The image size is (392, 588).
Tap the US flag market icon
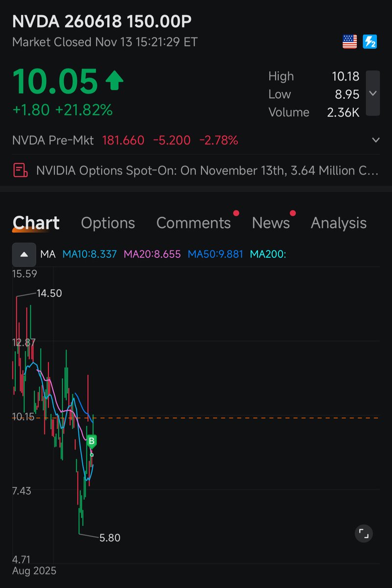(349, 42)
